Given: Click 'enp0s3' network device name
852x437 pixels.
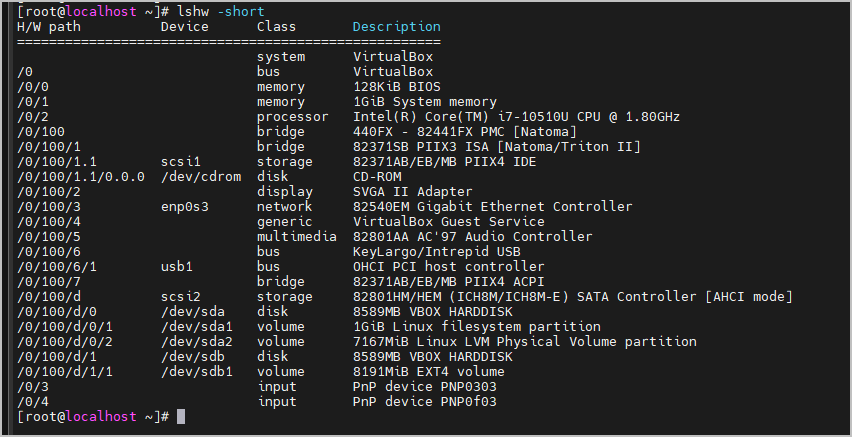Looking at the screenshot, I should click(184, 207).
